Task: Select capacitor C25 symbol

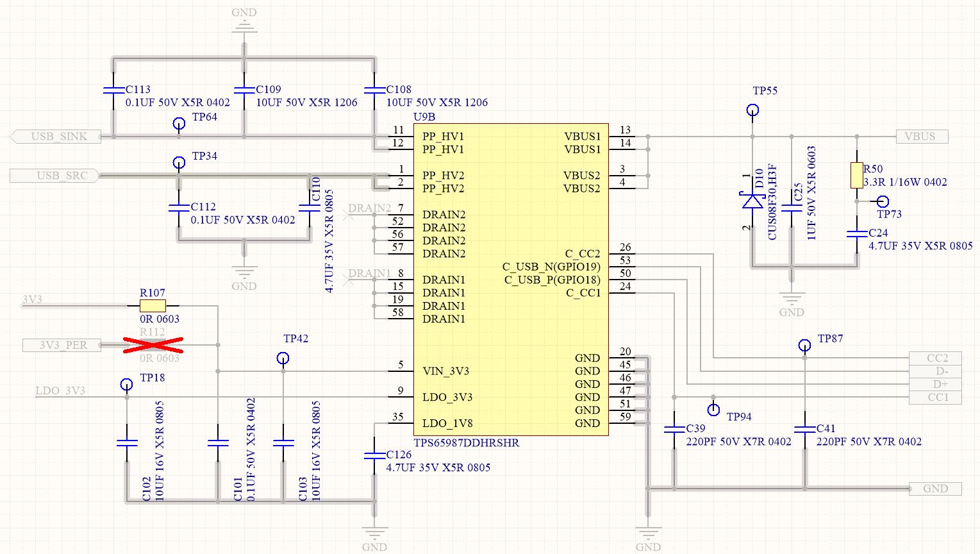Action: (792, 208)
